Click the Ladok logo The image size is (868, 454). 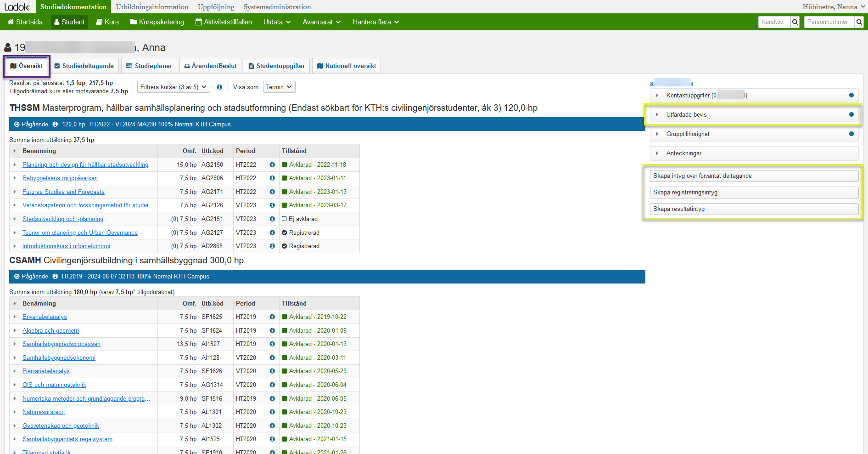[17, 7]
